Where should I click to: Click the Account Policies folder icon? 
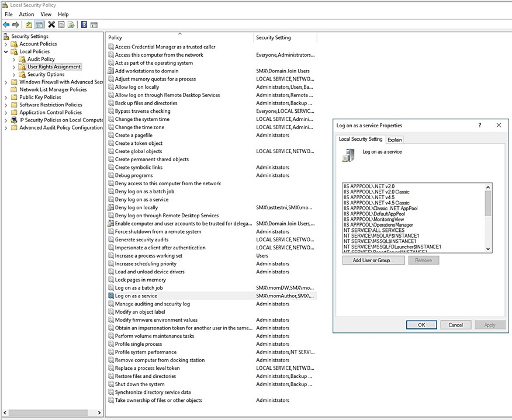click(x=14, y=44)
